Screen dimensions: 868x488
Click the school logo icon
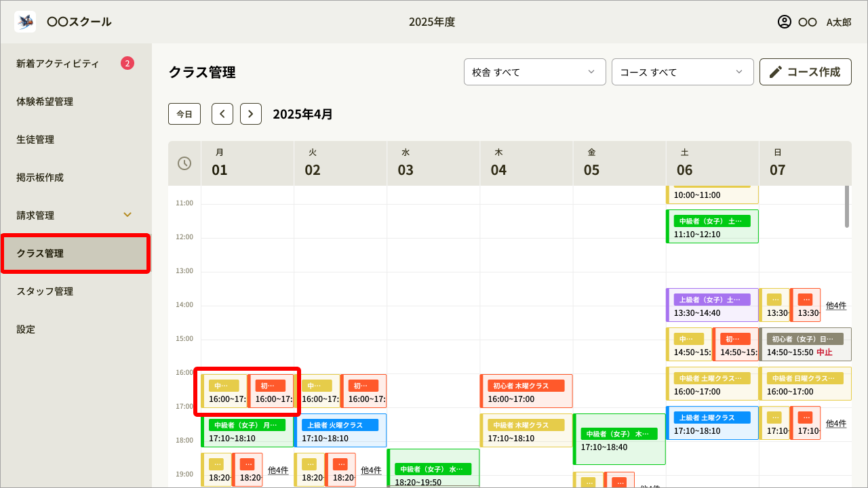[25, 22]
